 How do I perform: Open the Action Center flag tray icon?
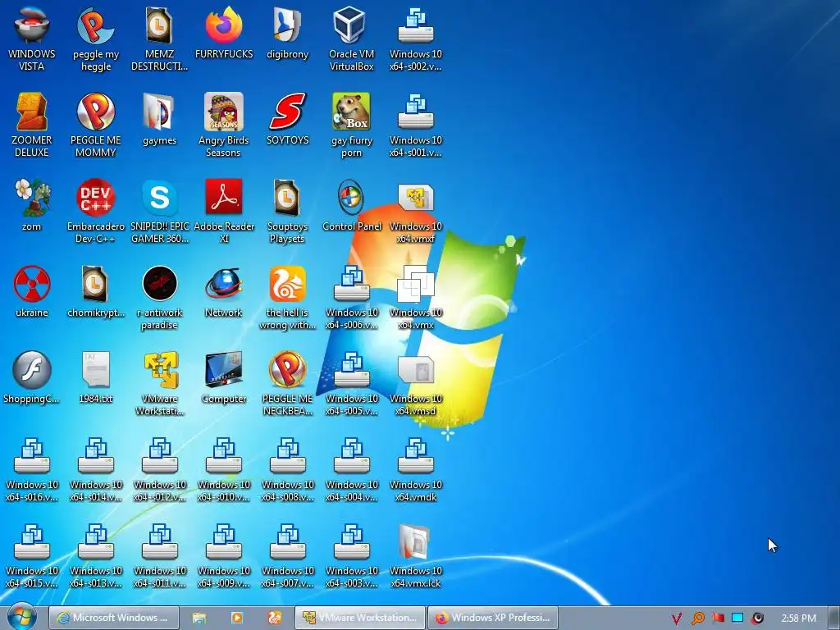pyautogui.click(x=718, y=618)
